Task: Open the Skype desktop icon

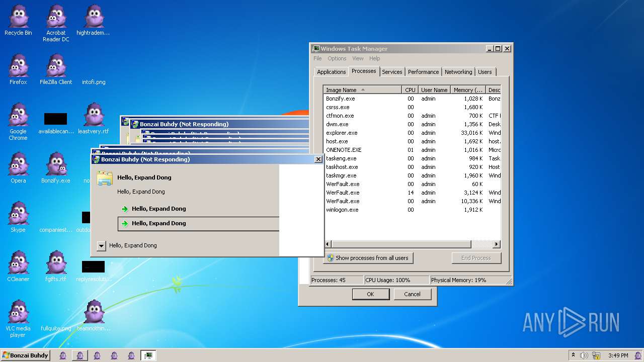Action: (x=18, y=217)
